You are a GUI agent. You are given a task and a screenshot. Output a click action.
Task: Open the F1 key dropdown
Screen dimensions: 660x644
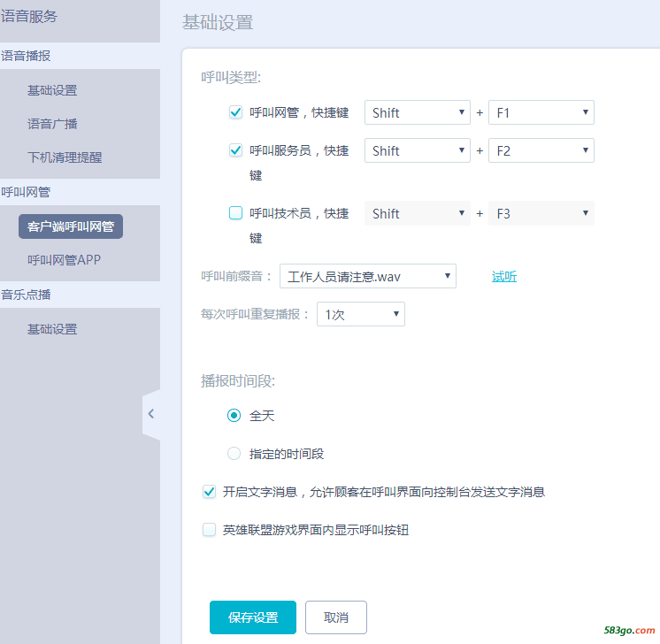541,112
